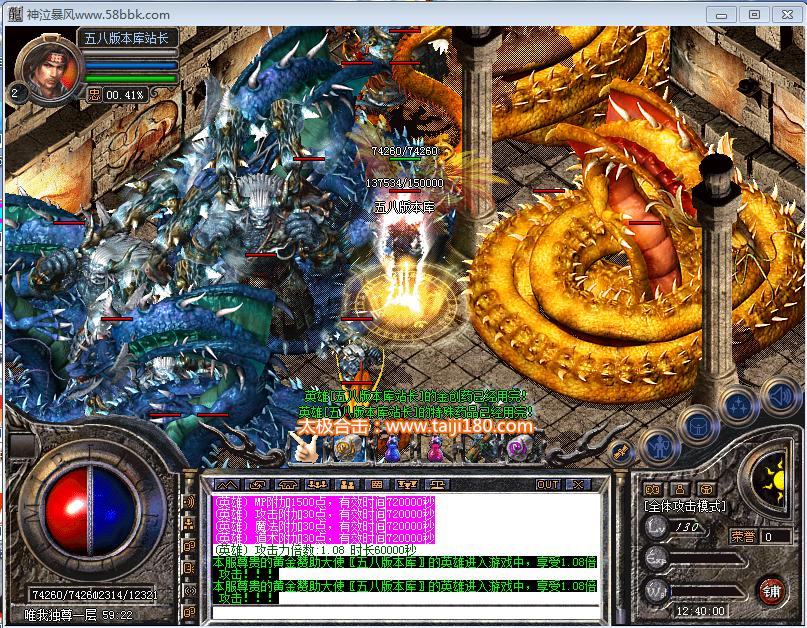807x628 pixels.
Task: Use the bundled scroll item in belt
Action: point(478,448)
